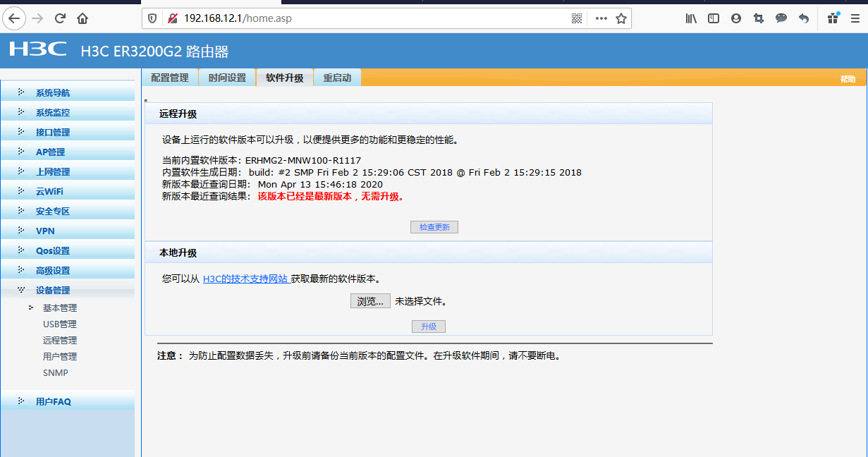Click the 升级 upgrade button

point(429,327)
